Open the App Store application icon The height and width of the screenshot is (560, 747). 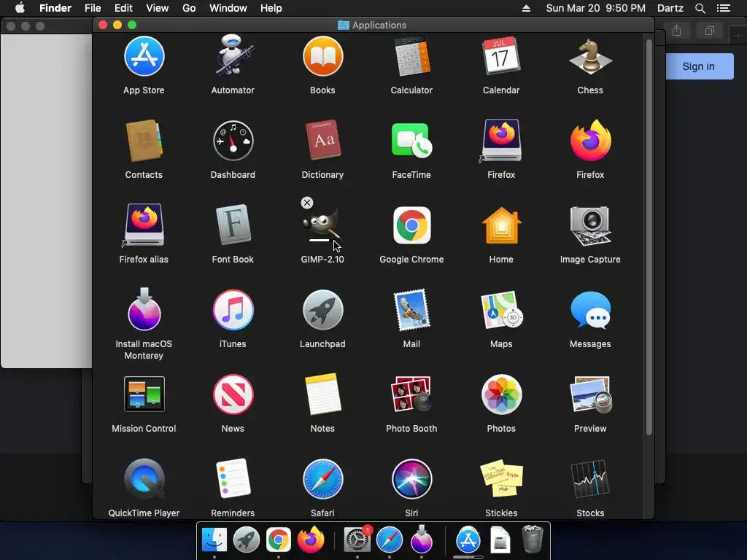pyautogui.click(x=144, y=57)
